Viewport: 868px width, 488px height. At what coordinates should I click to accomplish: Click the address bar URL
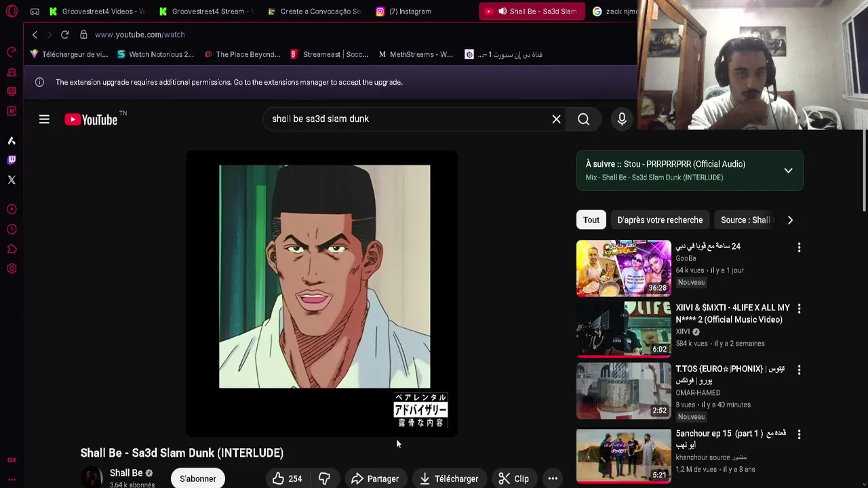140,35
